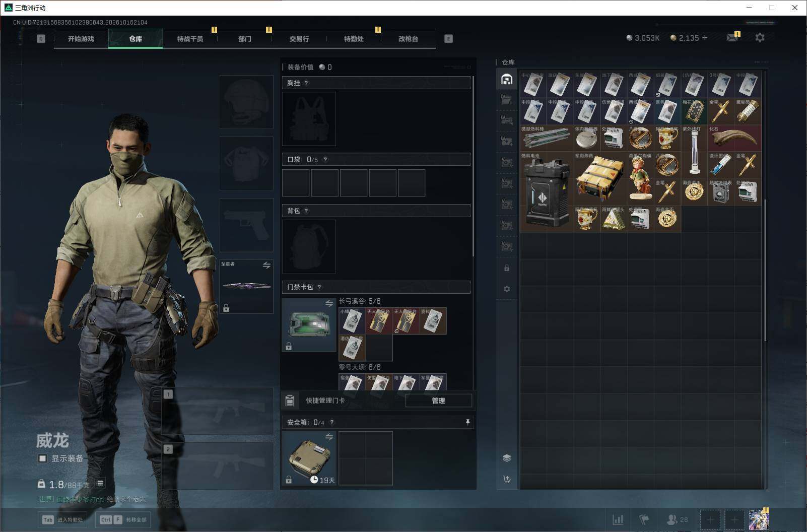
Task: Select the 微型燃料棒 fuel rods item
Action: coord(547,138)
